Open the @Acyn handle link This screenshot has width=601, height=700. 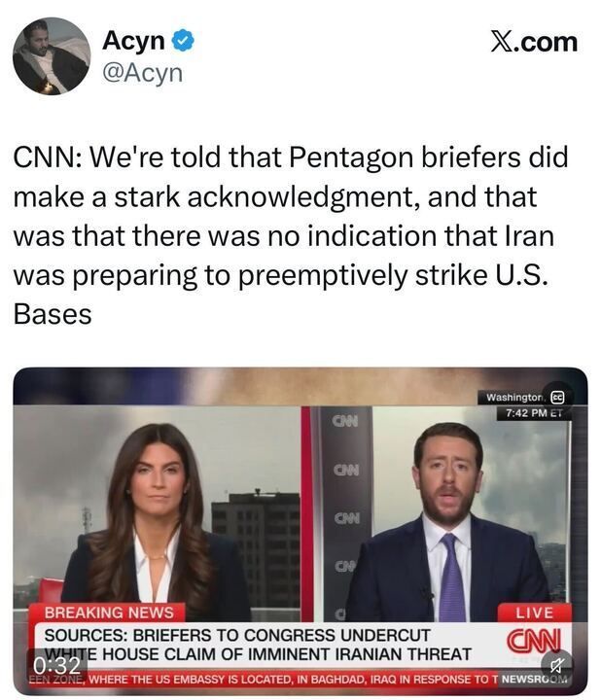(x=142, y=73)
